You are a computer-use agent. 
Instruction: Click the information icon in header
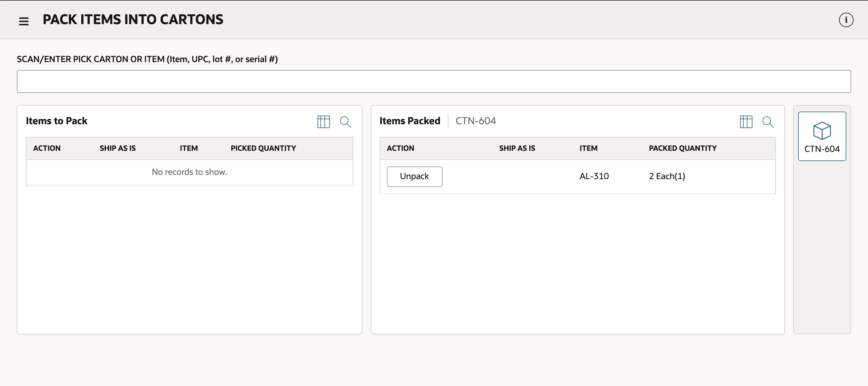(x=846, y=20)
